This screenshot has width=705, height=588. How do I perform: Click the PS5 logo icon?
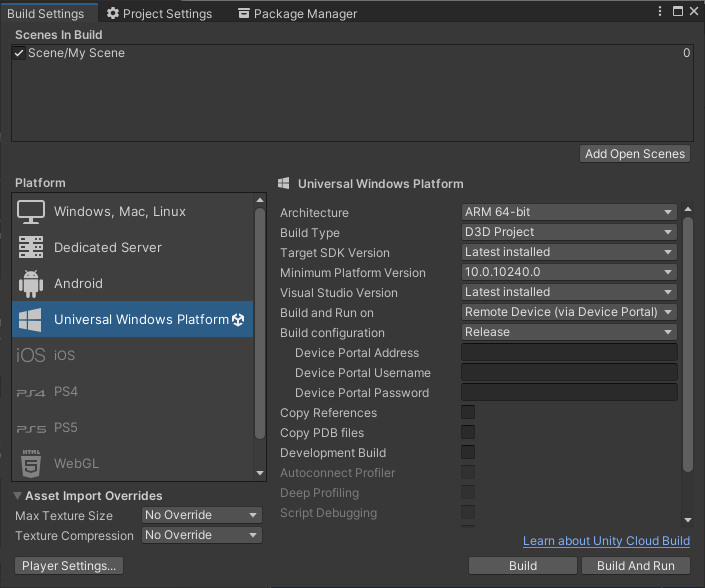point(31,429)
